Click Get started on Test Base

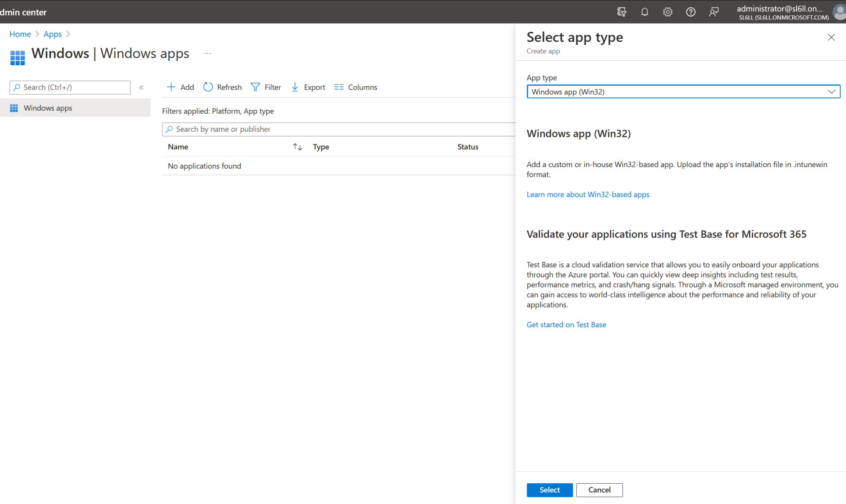pos(566,324)
